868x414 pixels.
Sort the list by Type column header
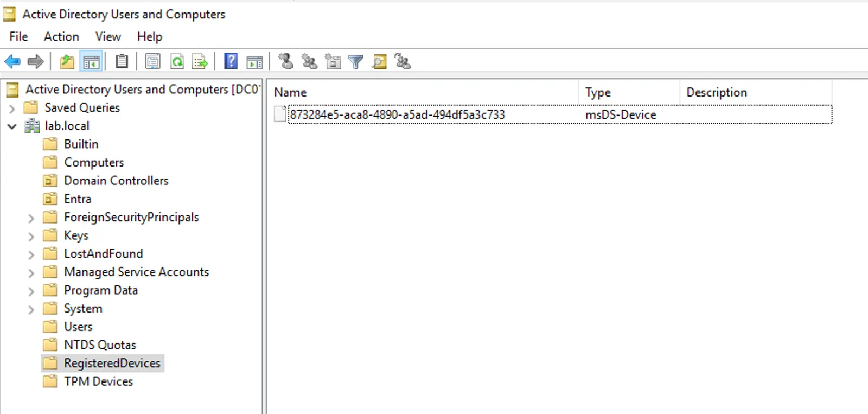tap(629, 92)
